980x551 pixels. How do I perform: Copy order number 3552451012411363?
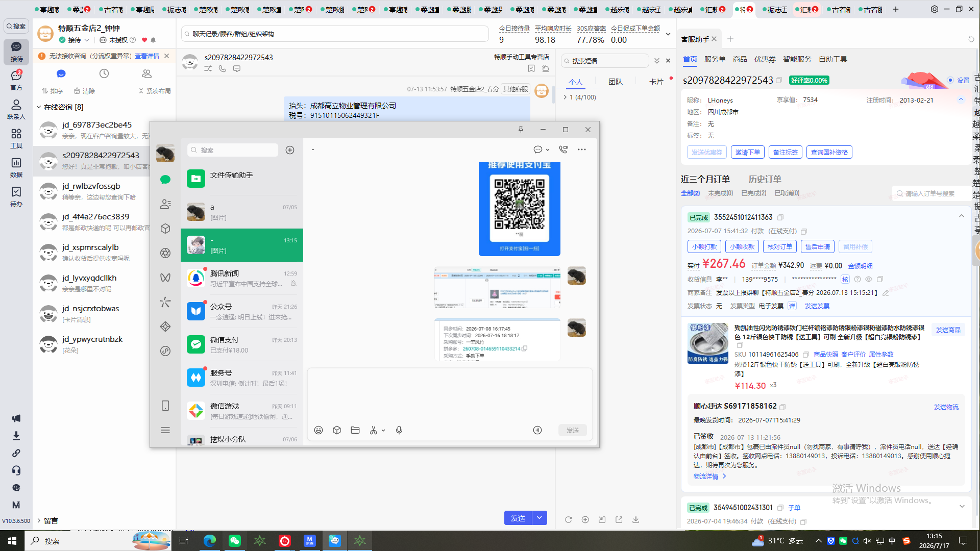pyautogui.click(x=780, y=217)
